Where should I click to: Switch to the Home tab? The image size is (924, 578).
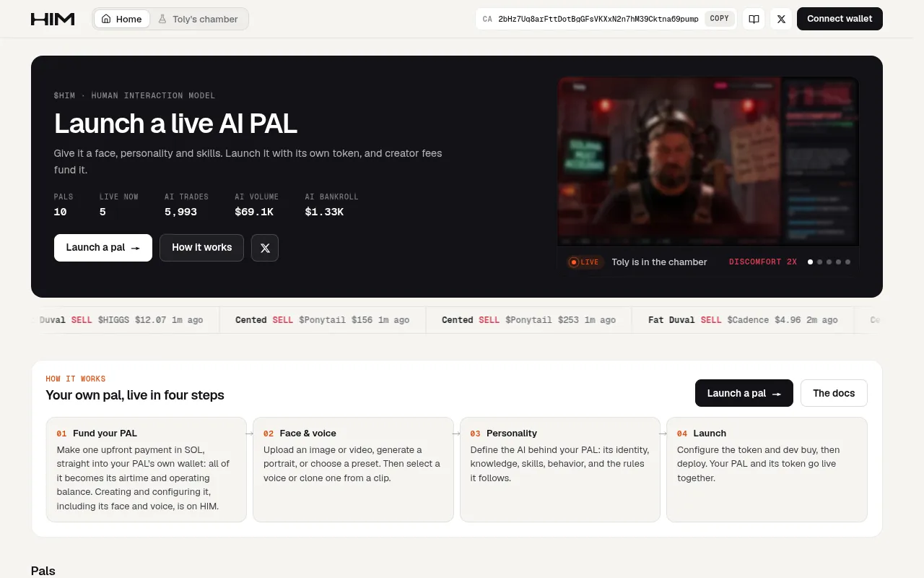[122, 19]
